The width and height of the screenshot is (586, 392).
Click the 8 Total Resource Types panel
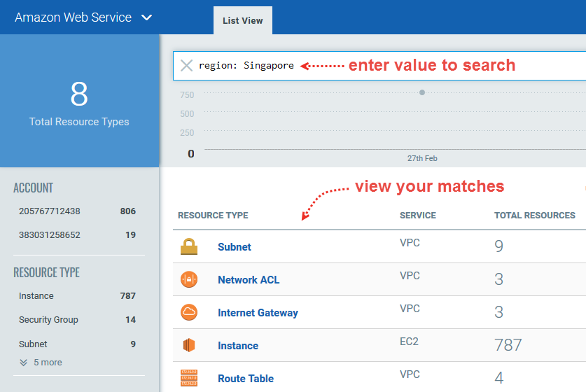[79, 101]
